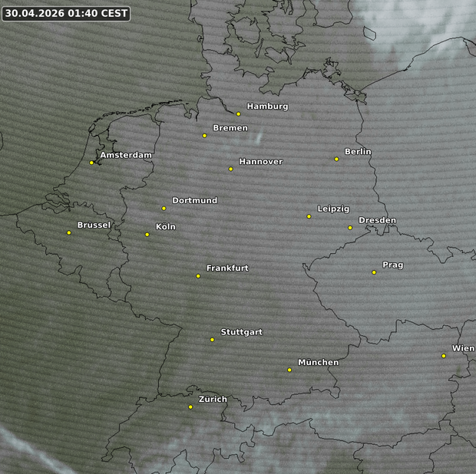
Task: Select the Zürich yellow city dot
Action: pyautogui.click(x=190, y=407)
